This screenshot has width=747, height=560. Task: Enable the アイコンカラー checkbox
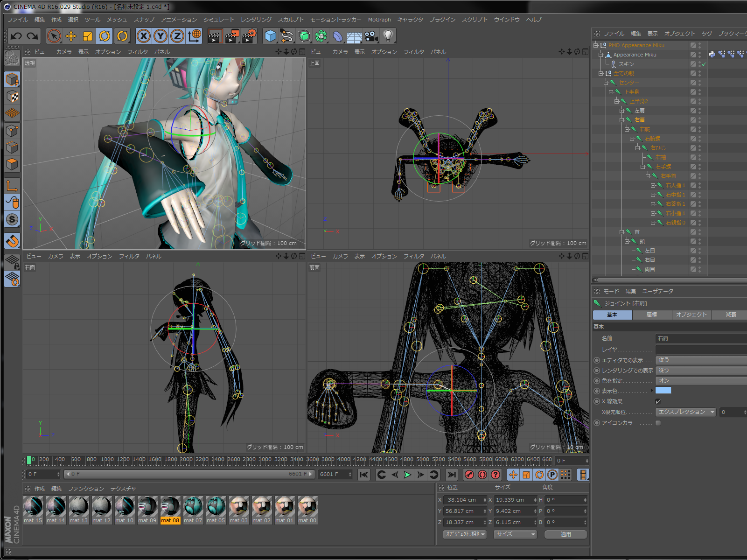[x=658, y=423]
